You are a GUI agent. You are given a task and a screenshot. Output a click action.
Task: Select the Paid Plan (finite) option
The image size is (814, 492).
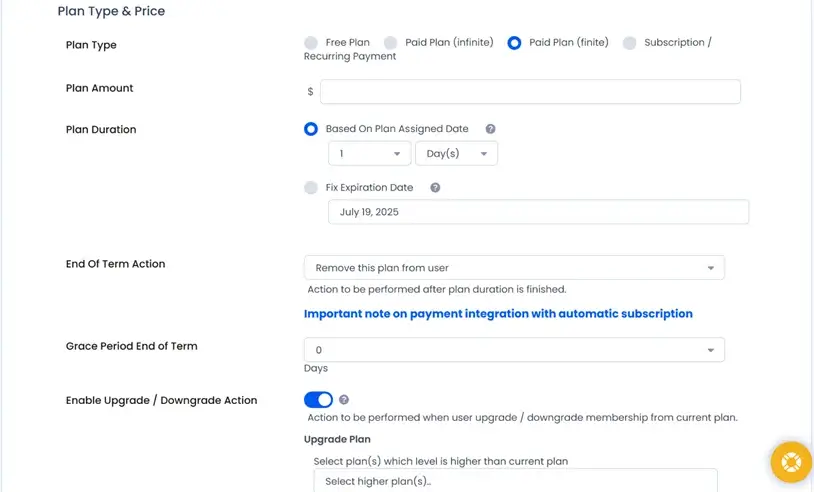[x=515, y=43]
